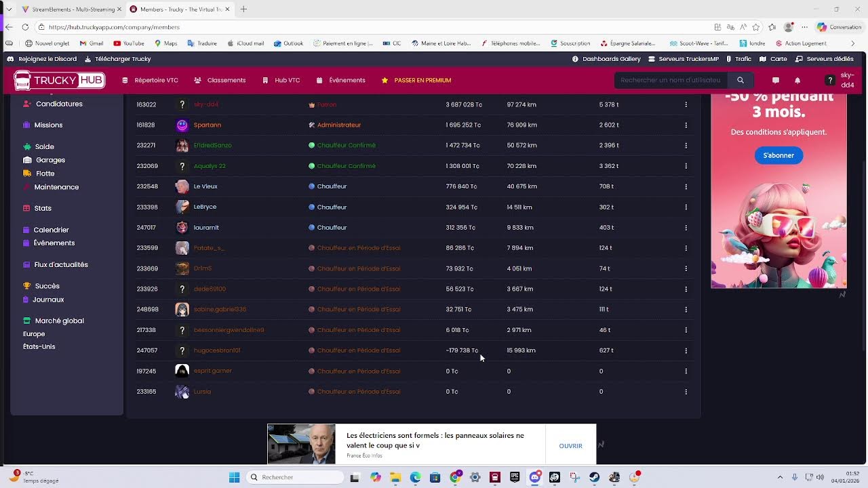Click S'abonner button in ad
The image size is (868, 488).
click(x=778, y=155)
